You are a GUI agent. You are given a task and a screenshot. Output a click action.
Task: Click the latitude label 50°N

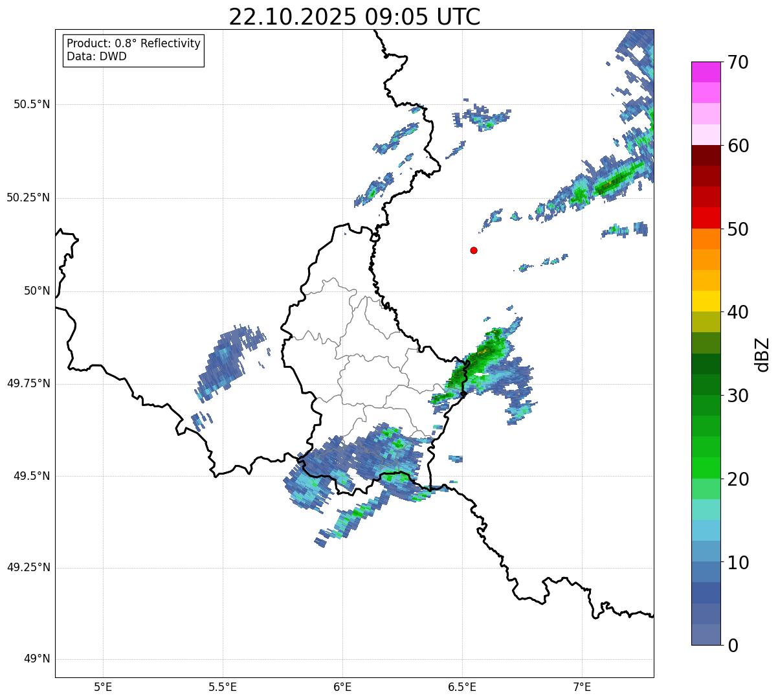pos(37,291)
